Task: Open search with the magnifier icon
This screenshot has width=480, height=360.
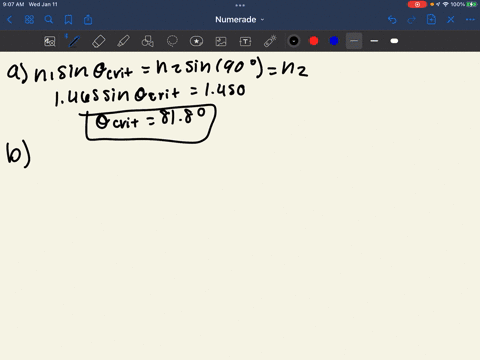Action: coord(49,20)
